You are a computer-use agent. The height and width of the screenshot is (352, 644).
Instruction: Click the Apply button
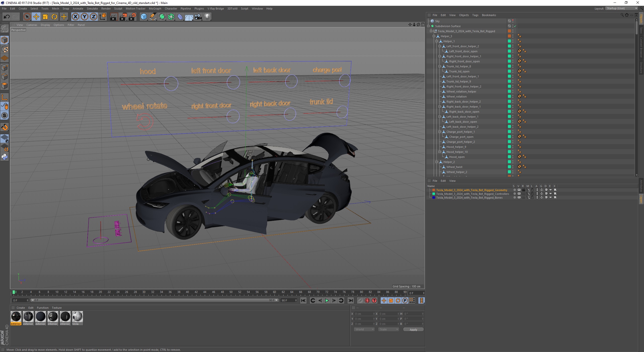tap(413, 329)
